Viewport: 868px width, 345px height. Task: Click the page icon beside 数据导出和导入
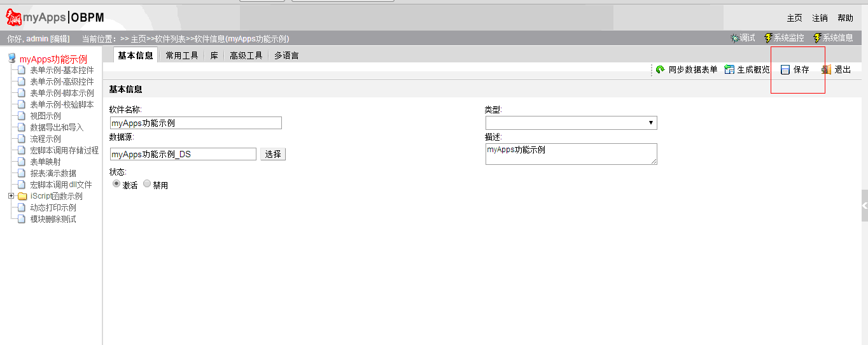(22, 127)
